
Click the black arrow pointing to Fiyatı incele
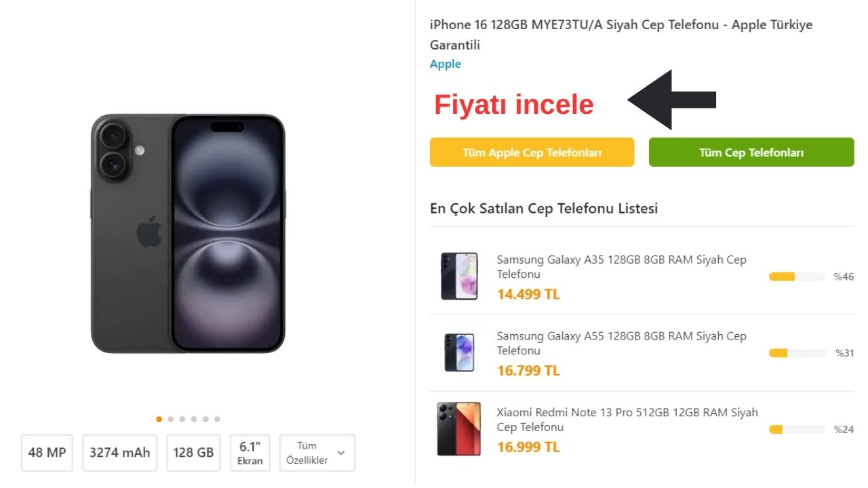tap(670, 100)
